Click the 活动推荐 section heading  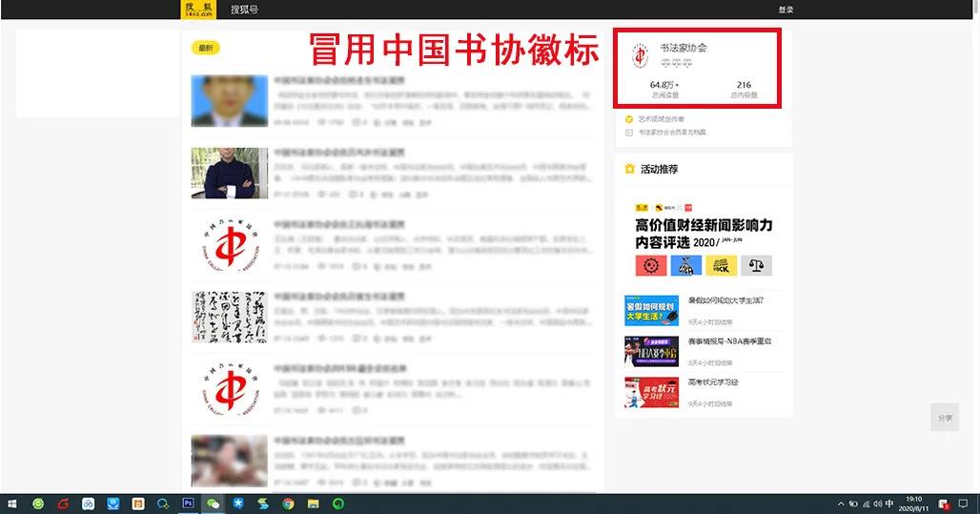660,169
